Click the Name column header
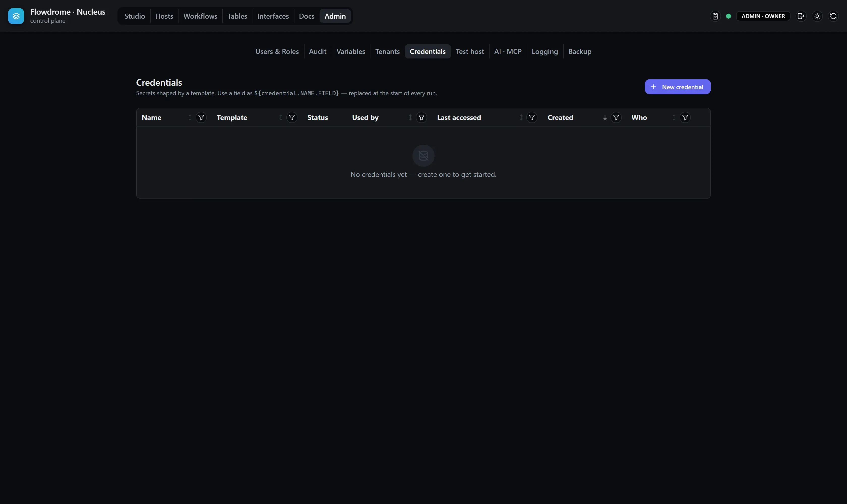The width and height of the screenshot is (847, 504). coord(152,117)
